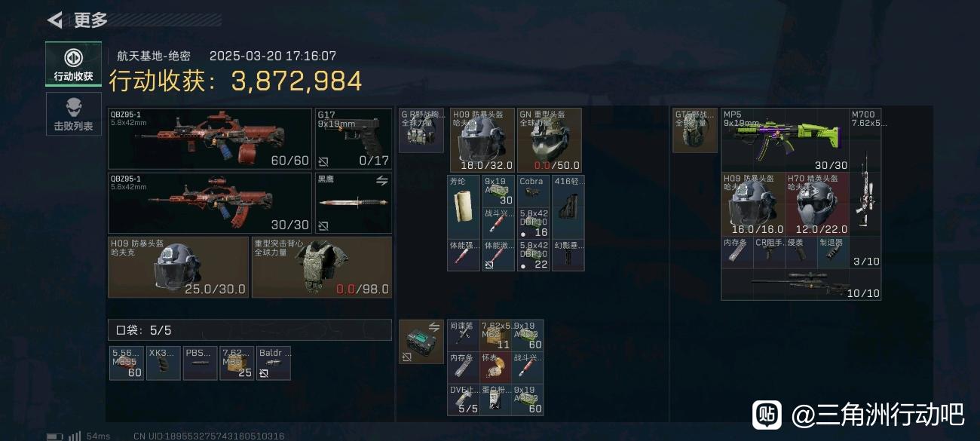
Task: Select the 重型突击背心 armor vest
Action: tap(322, 267)
